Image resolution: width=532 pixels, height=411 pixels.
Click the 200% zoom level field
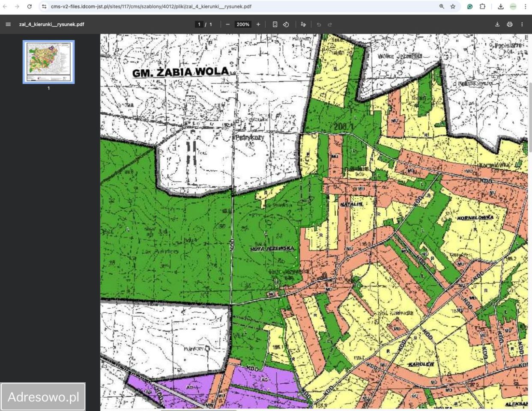pyautogui.click(x=243, y=24)
